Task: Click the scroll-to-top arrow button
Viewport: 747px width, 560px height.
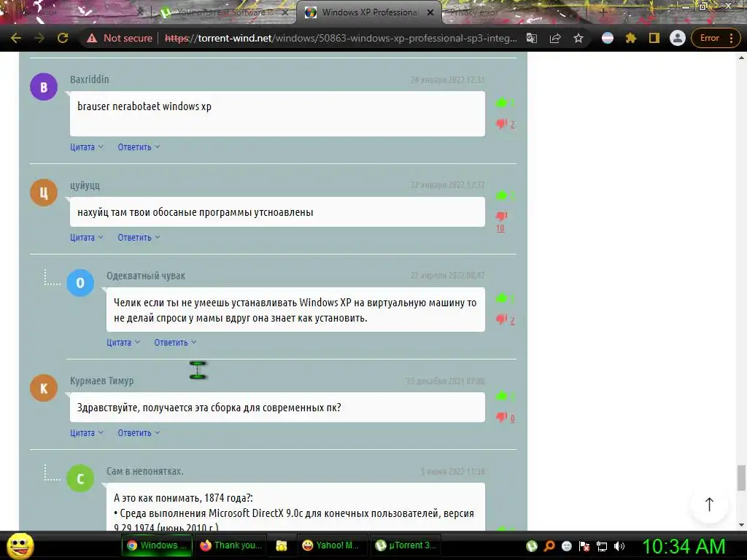Action: (709, 505)
